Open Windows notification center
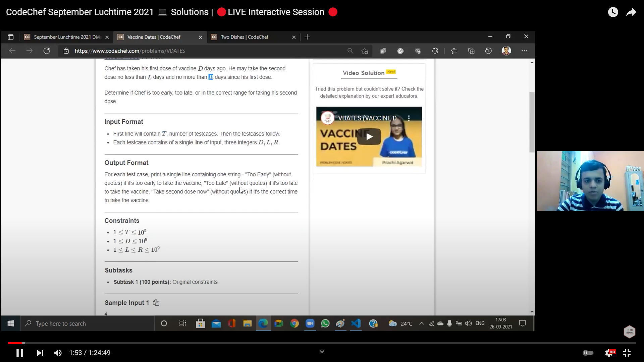The image size is (644, 362). pyautogui.click(x=522, y=323)
